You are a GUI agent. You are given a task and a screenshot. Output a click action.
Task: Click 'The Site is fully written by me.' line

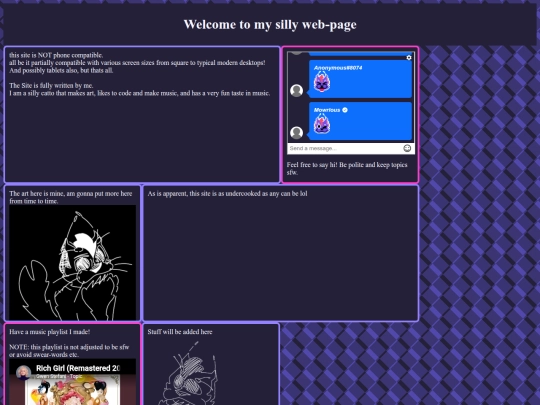pyautogui.click(x=51, y=85)
